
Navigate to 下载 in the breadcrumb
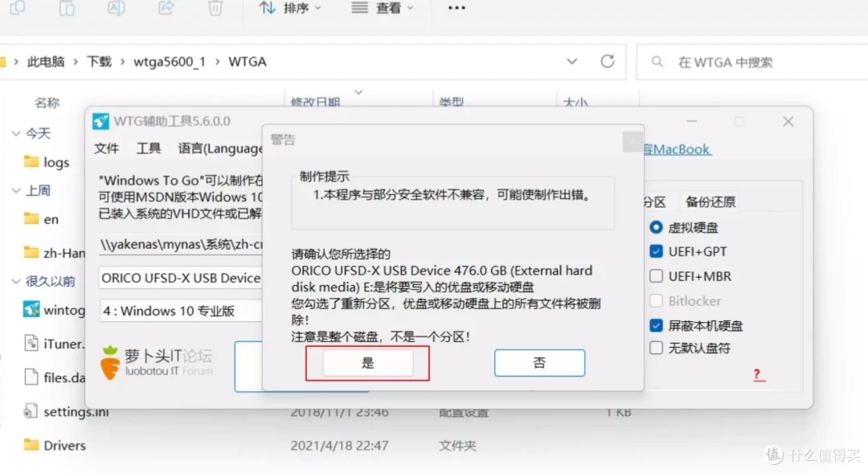(x=99, y=61)
